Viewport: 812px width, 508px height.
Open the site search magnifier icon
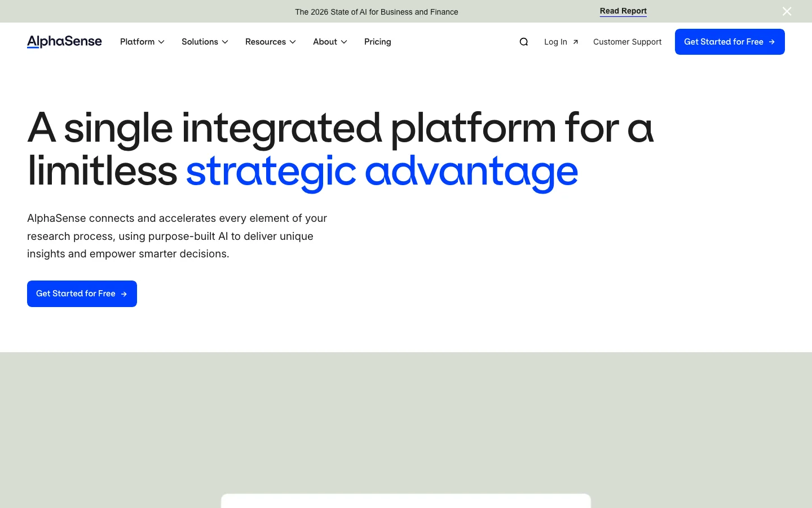point(524,42)
